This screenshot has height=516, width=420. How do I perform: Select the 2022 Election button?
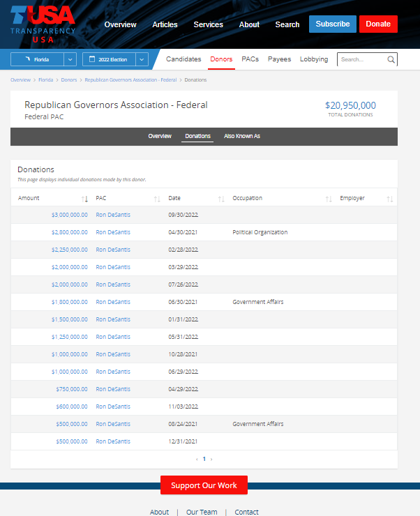(x=109, y=59)
